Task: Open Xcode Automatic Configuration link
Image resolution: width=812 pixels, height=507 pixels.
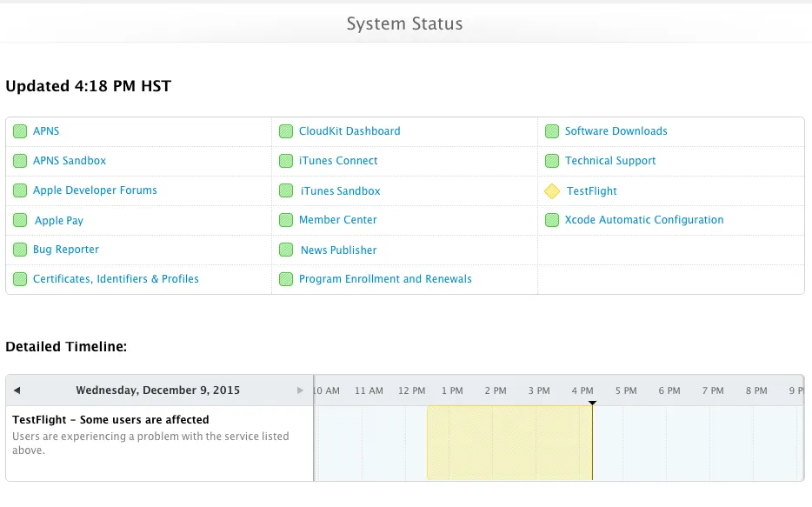Action: tap(644, 220)
